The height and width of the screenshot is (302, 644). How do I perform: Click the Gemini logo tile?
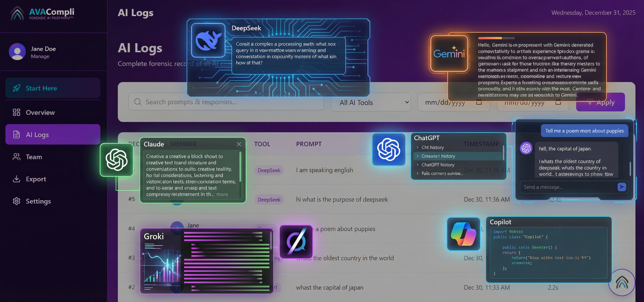click(x=449, y=53)
